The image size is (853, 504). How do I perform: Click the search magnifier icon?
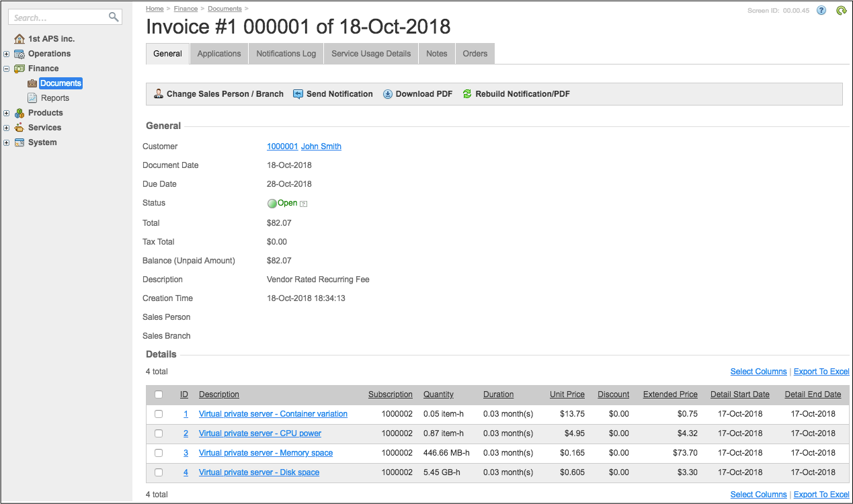point(114,17)
